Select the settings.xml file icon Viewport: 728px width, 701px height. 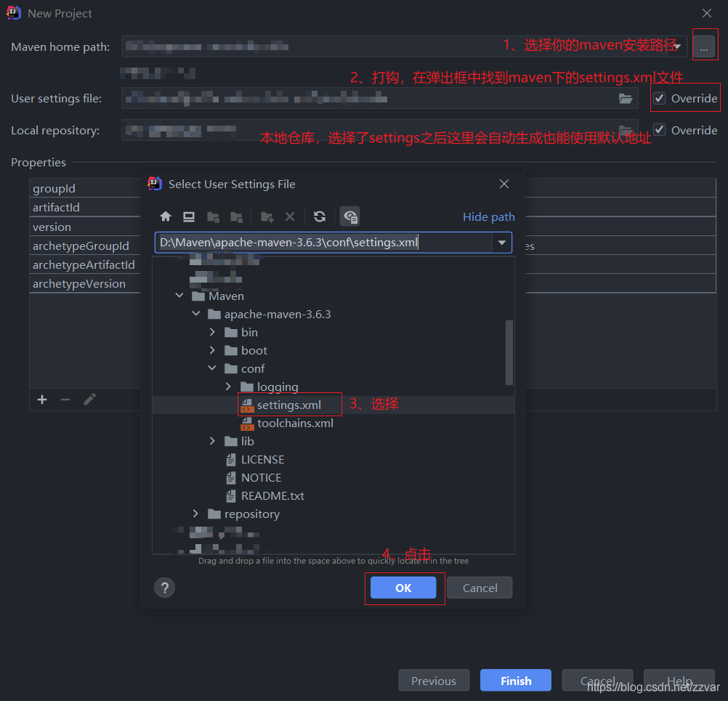[247, 405]
